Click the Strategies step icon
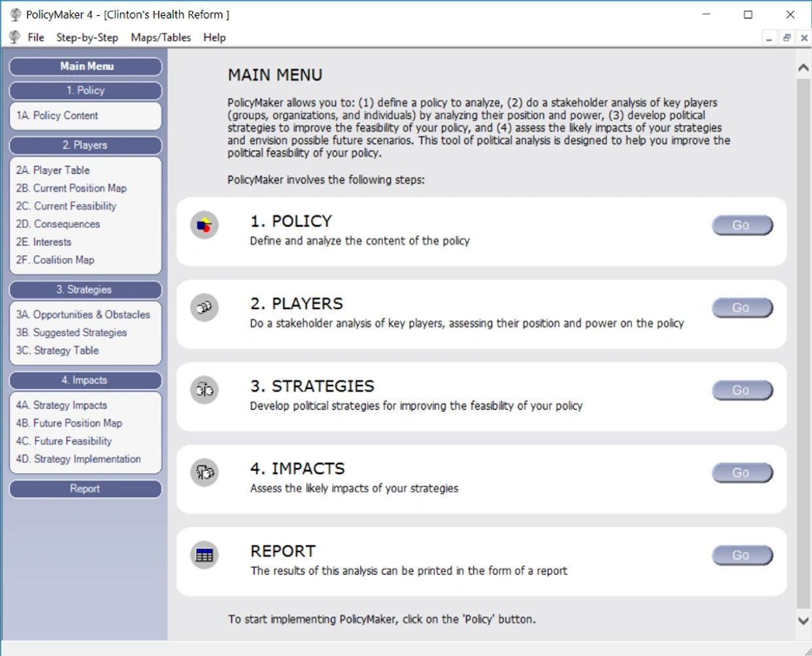This screenshot has width=812, height=656. coord(204,390)
